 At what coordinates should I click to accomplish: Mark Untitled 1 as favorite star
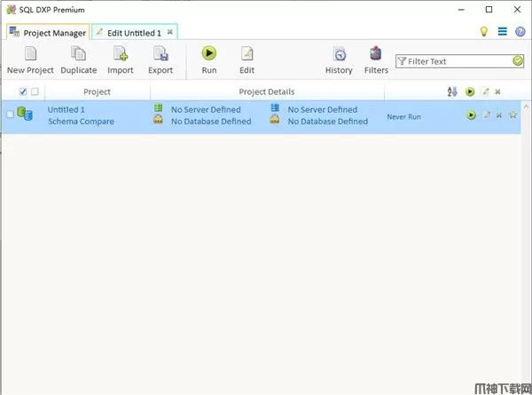pyautogui.click(x=513, y=115)
